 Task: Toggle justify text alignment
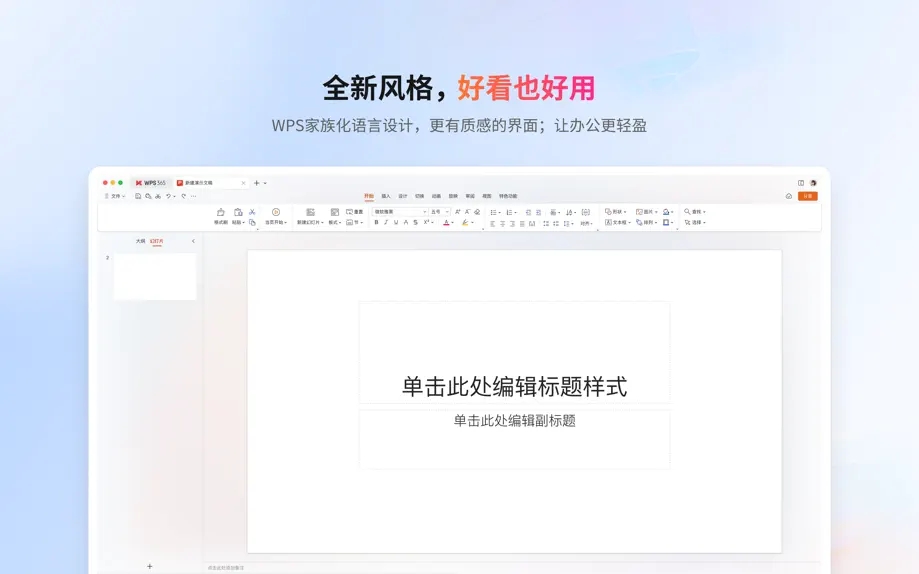(522, 223)
